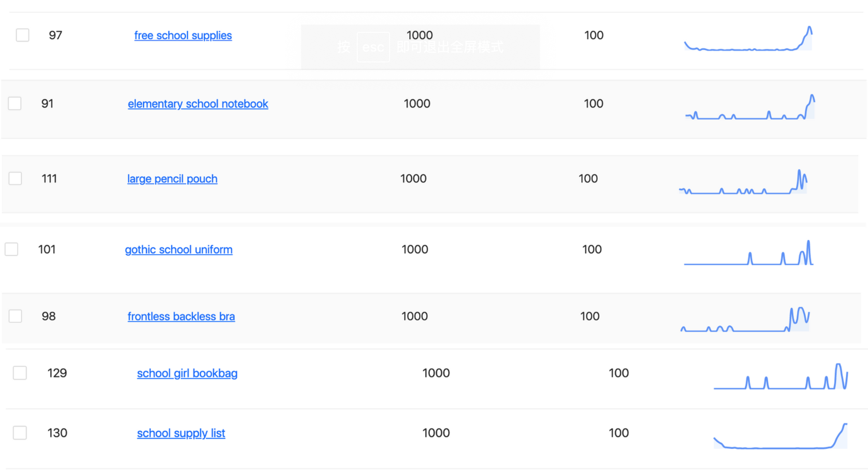Open the large pencil pouch trend graph
The image size is (868, 473).
(743, 182)
